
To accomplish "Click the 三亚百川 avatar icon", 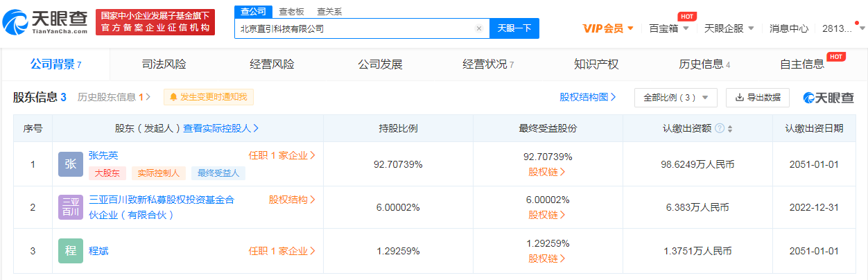I will 71,207.
